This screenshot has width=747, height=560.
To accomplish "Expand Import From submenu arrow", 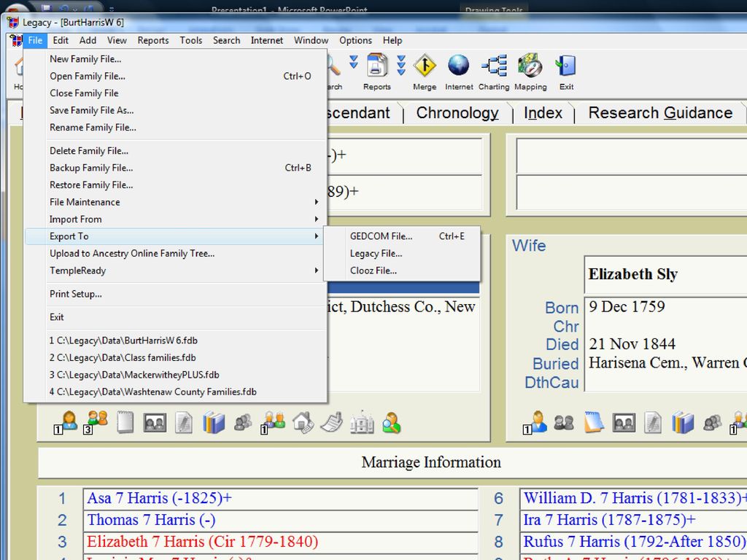I will coord(317,219).
